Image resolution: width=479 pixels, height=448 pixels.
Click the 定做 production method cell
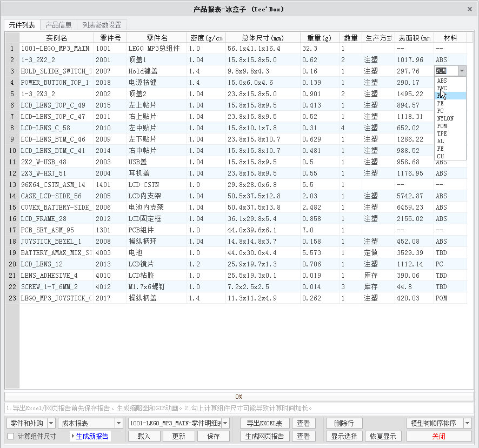[x=378, y=252]
